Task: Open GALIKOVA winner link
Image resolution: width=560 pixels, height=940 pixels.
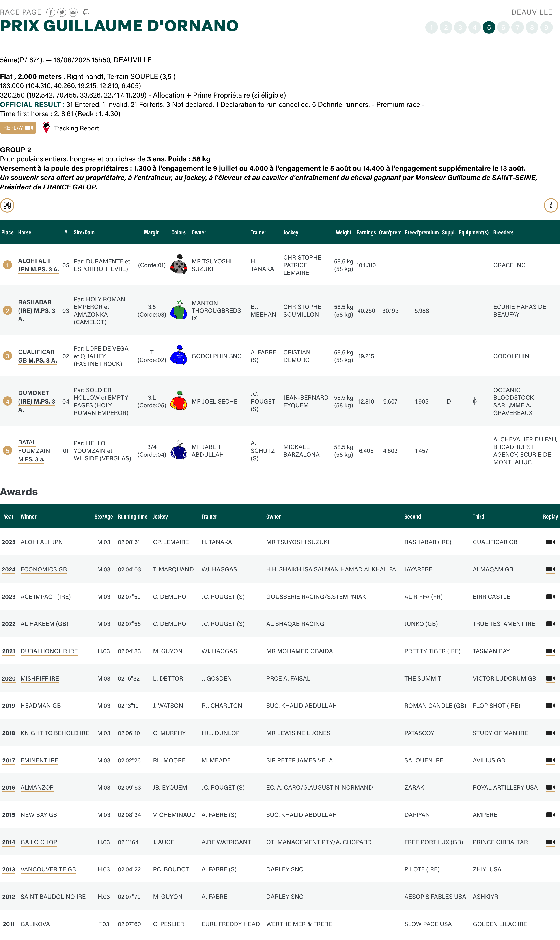Action: [x=35, y=924]
